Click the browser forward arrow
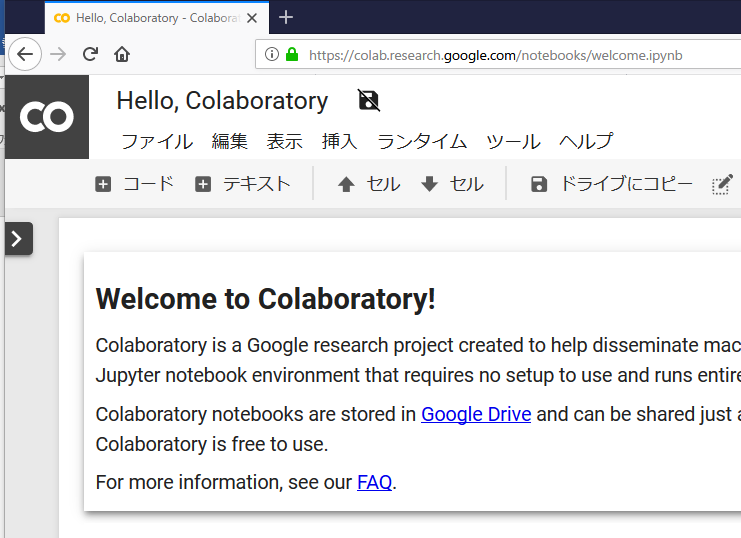741x538 pixels. click(58, 54)
